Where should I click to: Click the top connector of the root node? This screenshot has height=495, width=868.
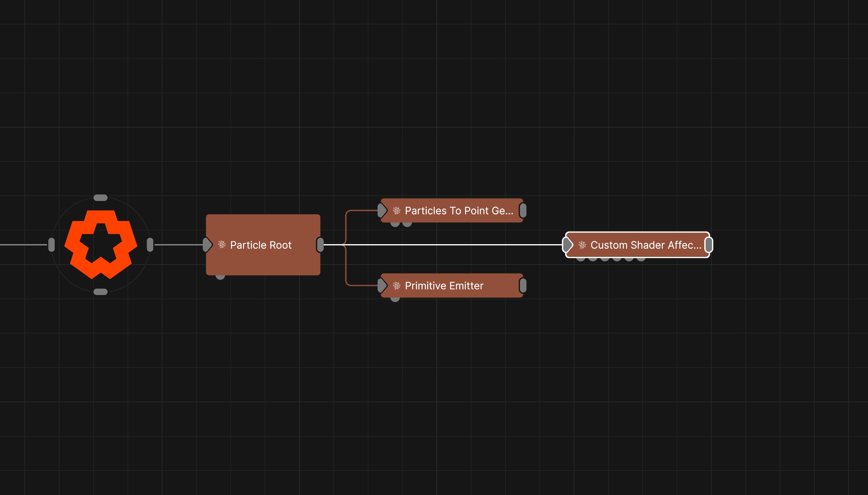pyautogui.click(x=100, y=198)
